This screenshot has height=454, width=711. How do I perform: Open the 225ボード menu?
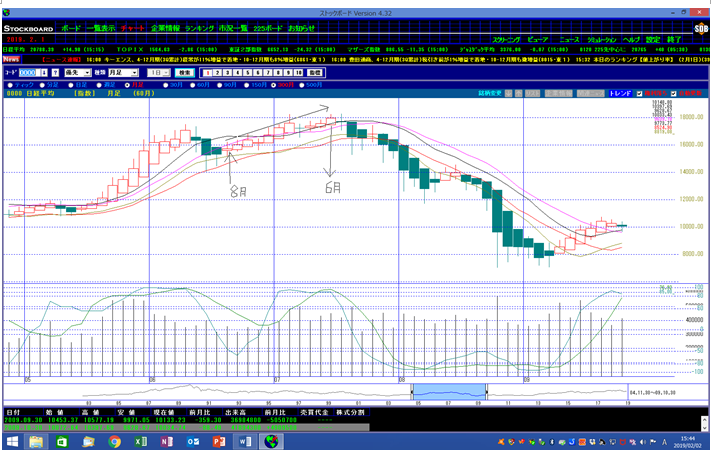coord(268,28)
